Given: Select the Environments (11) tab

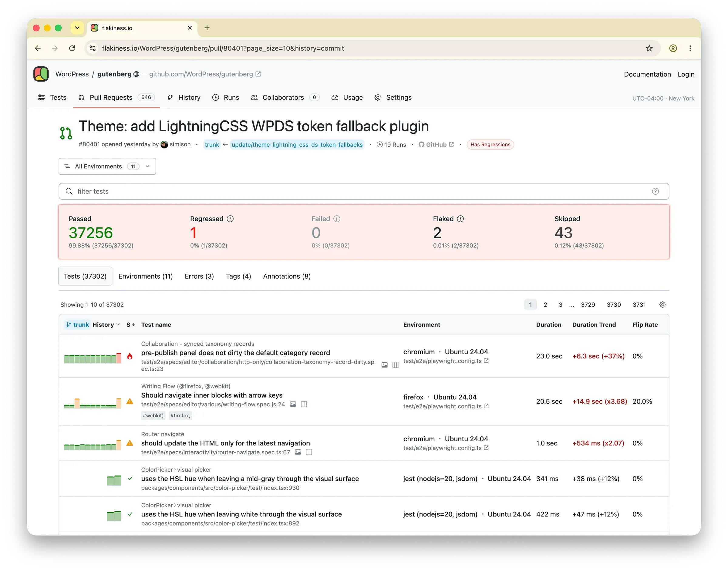Looking at the screenshot, I should click(146, 276).
